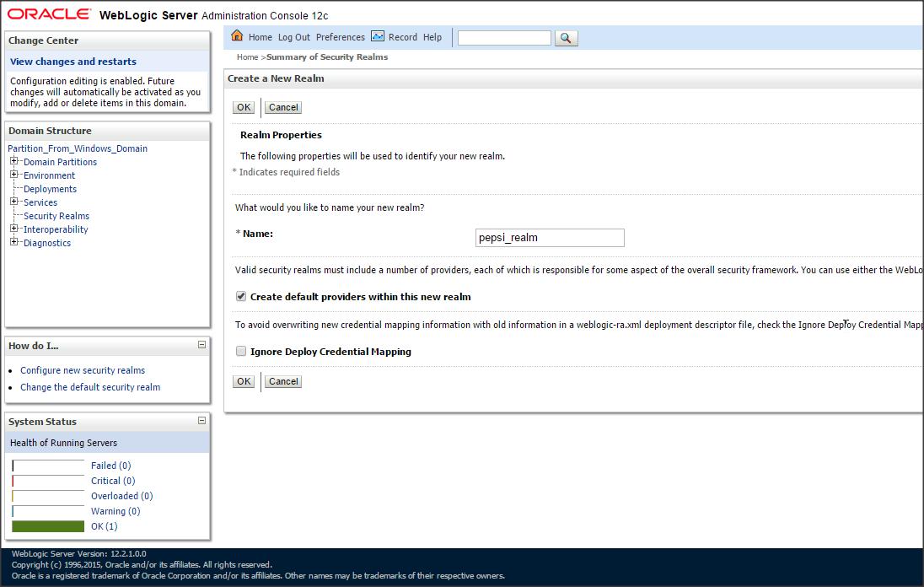Open Preferences menu item
Screen dimensions: 924x587
(341, 37)
